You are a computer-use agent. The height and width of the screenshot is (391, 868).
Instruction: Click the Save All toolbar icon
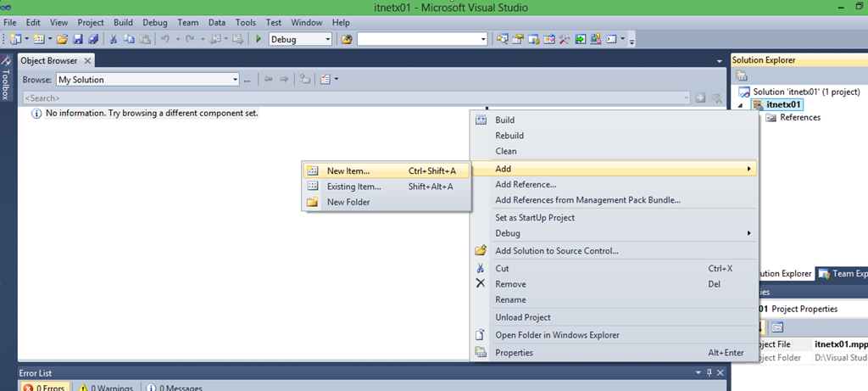tap(92, 39)
